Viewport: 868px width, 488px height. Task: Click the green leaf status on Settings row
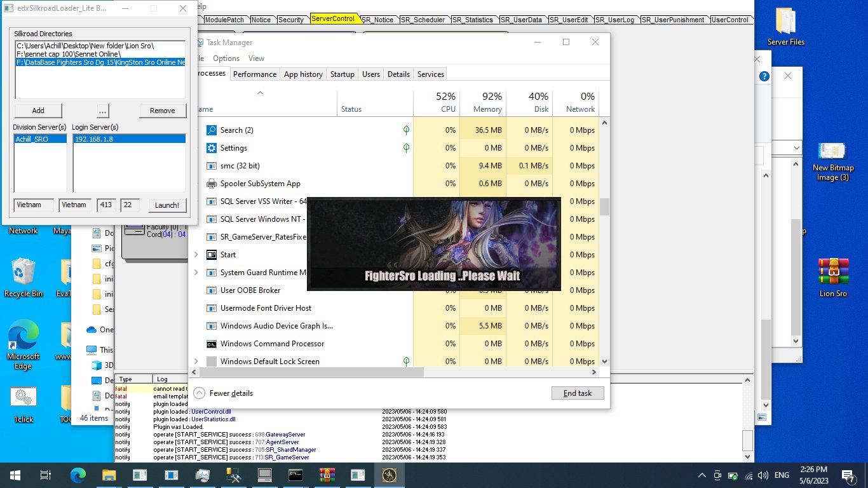(x=406, y=148)
